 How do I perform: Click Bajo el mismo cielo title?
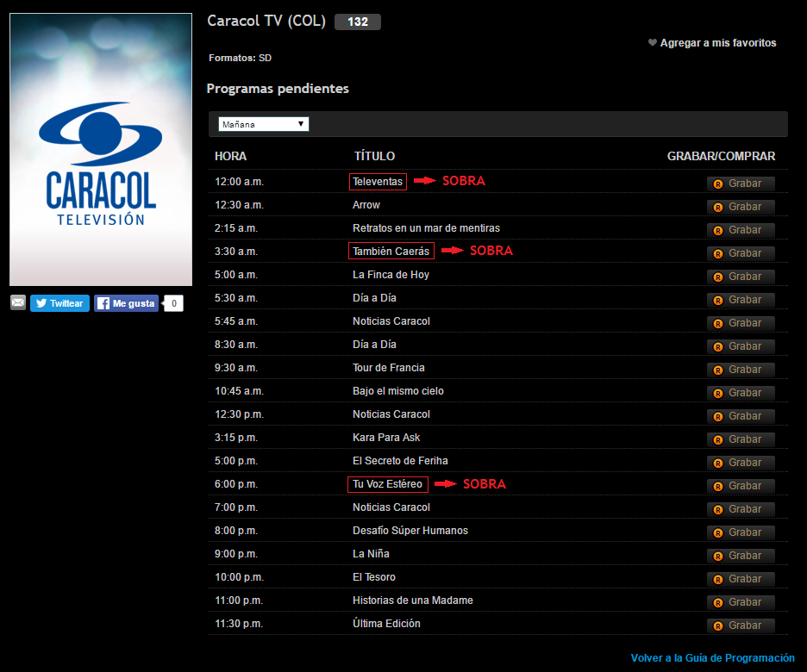[x=397, y=391]
